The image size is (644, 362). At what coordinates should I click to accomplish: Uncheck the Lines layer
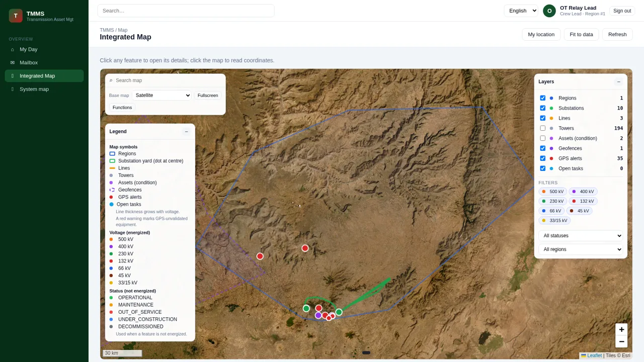[542, 118]
